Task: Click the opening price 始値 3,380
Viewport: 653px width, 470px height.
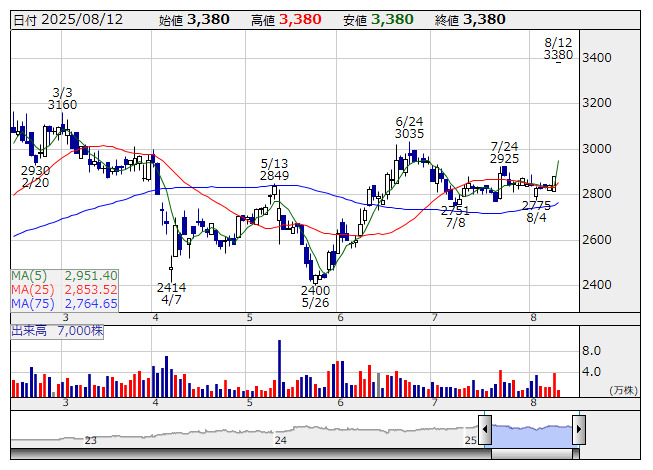Action: click(x=194, y=20)
